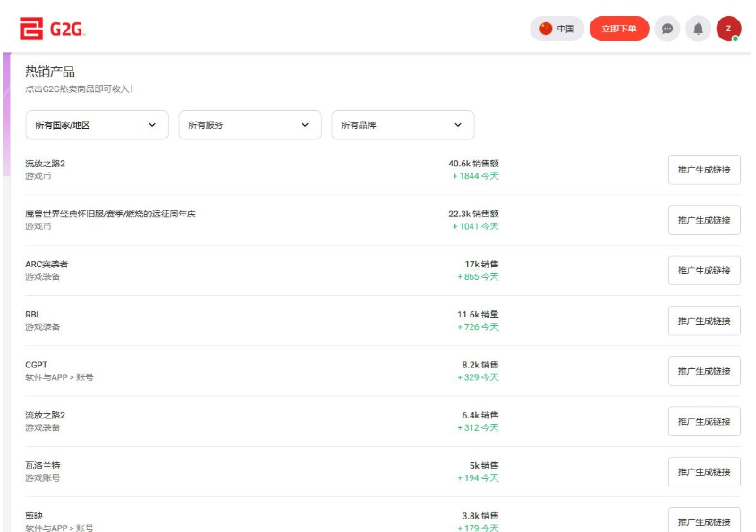The height and width of the screenshot is (532, 756).
Task: Click 游戏账号 under 瓦洛兰特
Action: tap(42, 478)
